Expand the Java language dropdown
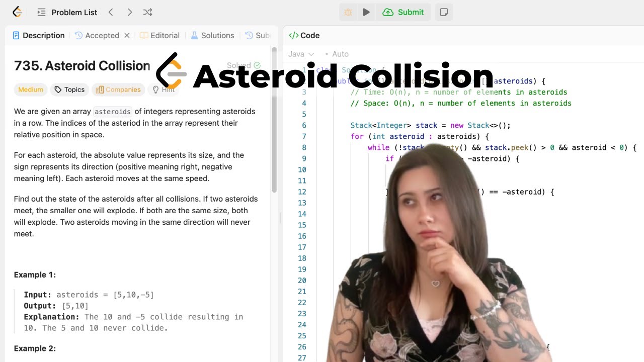Screen dimensions: 644x362 pos(301,54)
